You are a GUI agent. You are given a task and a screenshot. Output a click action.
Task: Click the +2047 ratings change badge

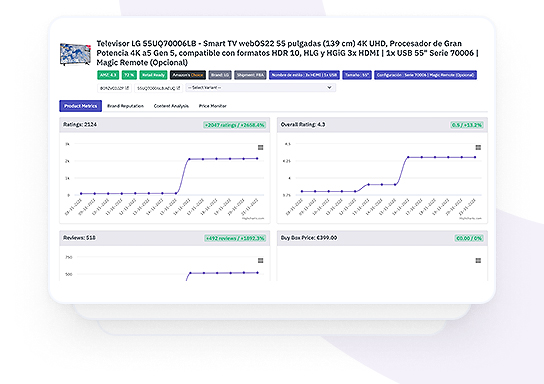pyautogui.click(x=235, y=125)
